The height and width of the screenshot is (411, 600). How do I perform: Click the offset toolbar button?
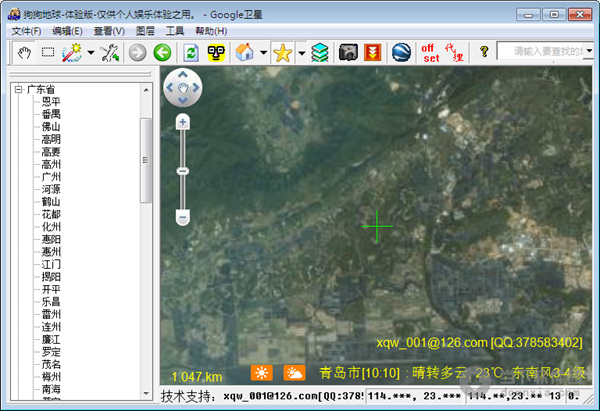(430, 52)
